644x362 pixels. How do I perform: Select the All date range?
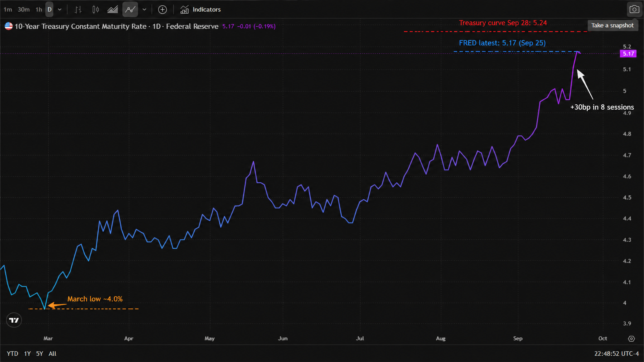click(x=52, y=354)
